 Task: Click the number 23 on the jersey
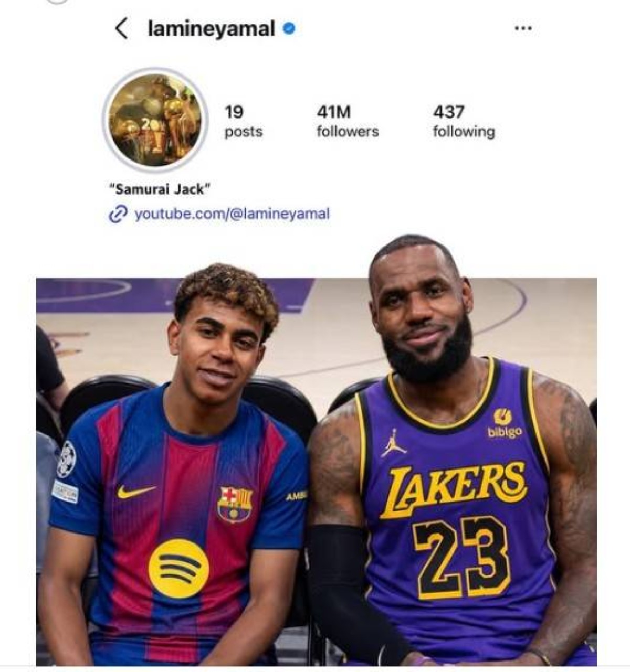[461, 557]
